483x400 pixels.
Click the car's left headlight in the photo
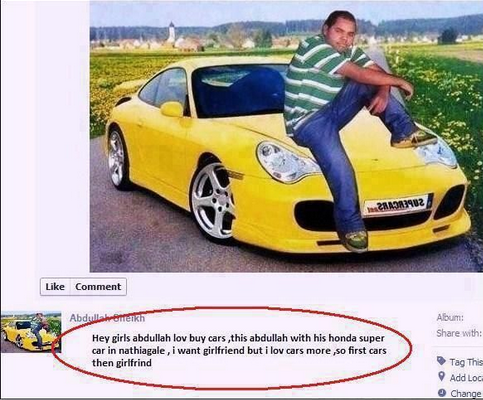click(x=287, y=162)
